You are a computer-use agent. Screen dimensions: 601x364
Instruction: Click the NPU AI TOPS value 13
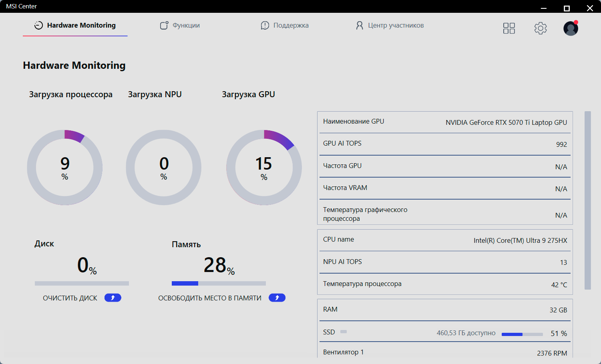[563, 262]
